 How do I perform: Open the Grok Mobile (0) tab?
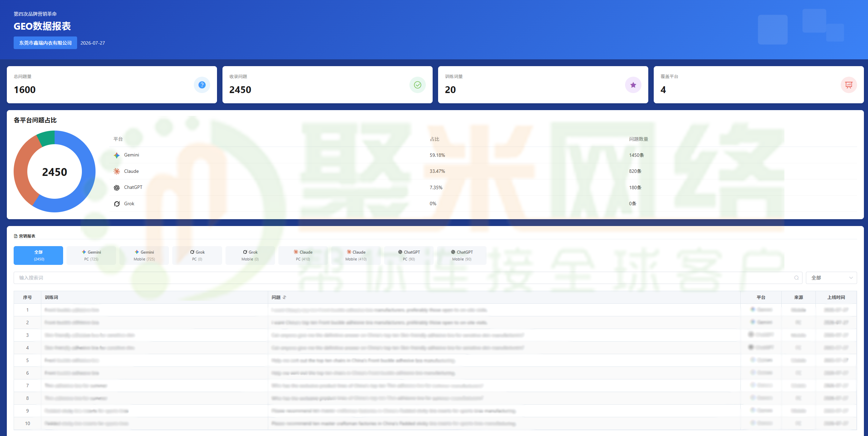(250, 255)
